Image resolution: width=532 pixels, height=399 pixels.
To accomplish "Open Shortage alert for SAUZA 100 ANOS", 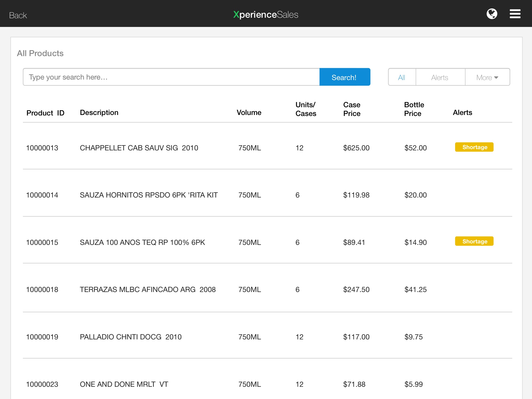I will click(474, 241).
